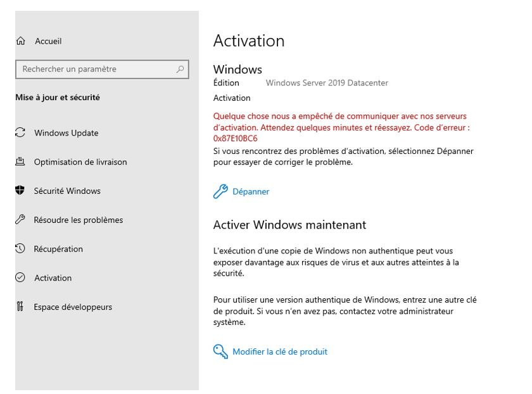Click the Windows Update refresh arrows icon

tap(20, 132)
